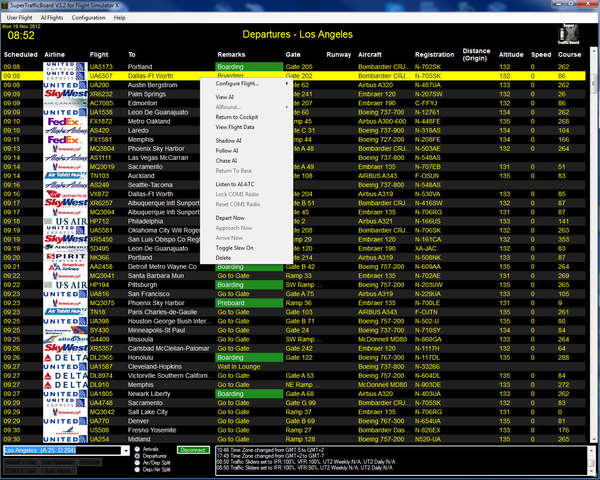
Task: Choose Return to Cockpit menu entry
Action: tap(237, 117)
